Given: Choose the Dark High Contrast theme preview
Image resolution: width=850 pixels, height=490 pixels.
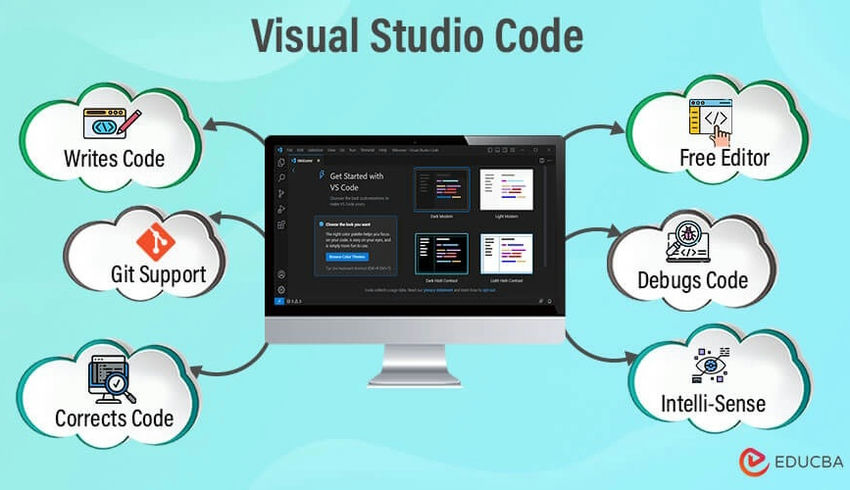Looking at the screenshot, I should (x=441, y=254).
